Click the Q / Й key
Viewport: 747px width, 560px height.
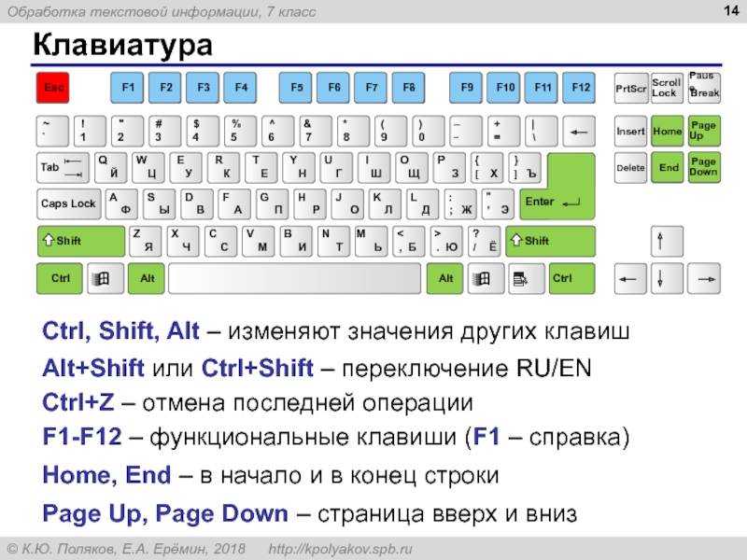point(110,168)
